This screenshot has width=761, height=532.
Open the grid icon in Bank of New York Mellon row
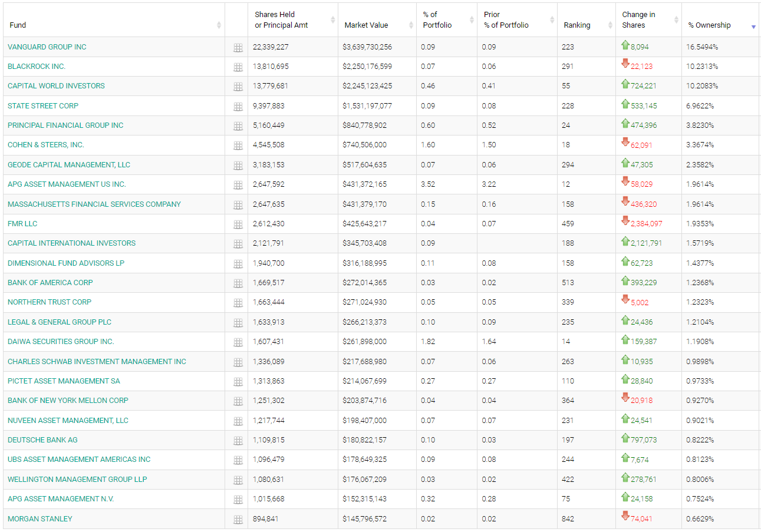[x=238, y=401]
